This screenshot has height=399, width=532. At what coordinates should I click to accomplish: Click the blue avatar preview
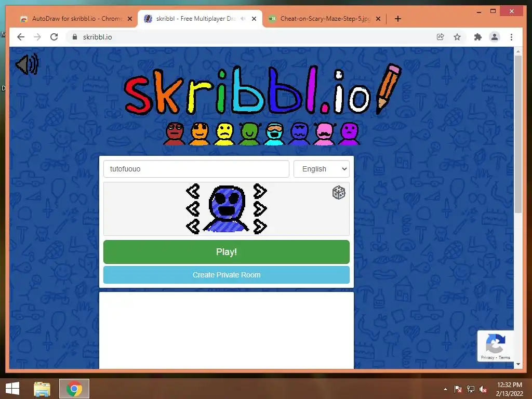point(227,209)
